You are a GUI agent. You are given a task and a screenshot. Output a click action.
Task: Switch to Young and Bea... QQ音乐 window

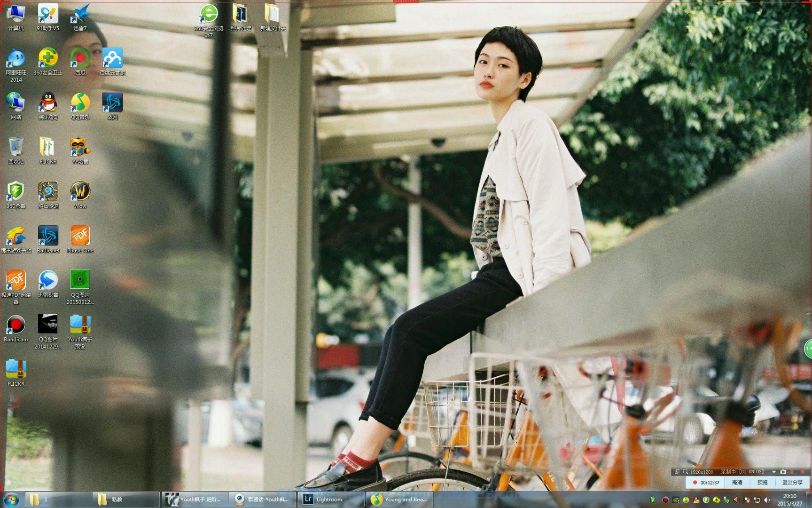pyautogui.click(x=398, y=500)
